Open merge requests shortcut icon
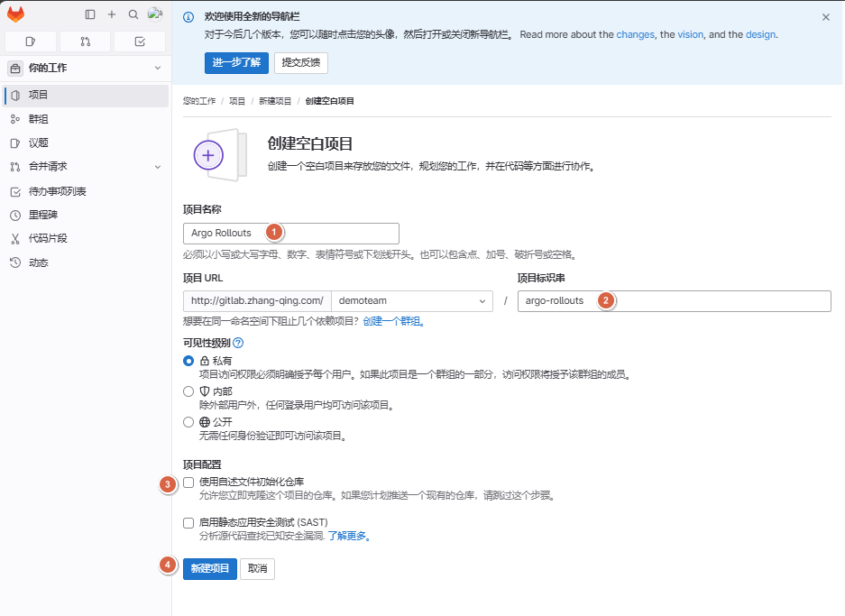The height and width of the screenshot is (616, 845). point(85,41)
